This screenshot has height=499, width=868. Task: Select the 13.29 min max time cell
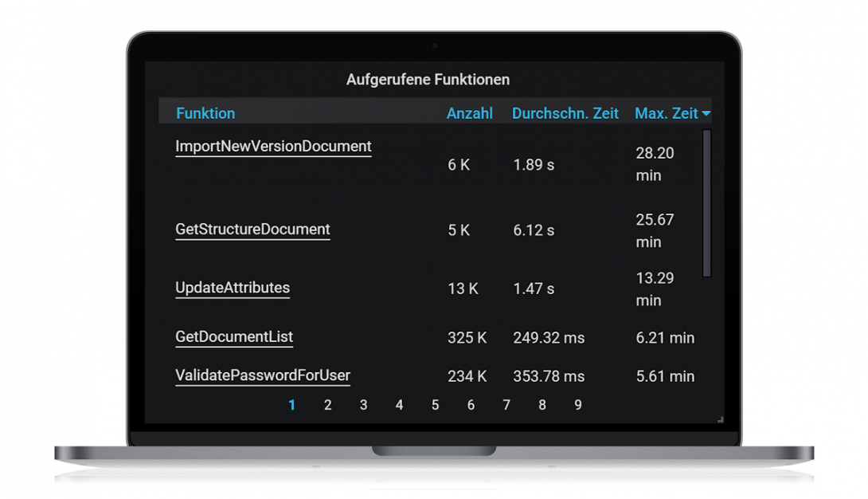click(655, 289)
